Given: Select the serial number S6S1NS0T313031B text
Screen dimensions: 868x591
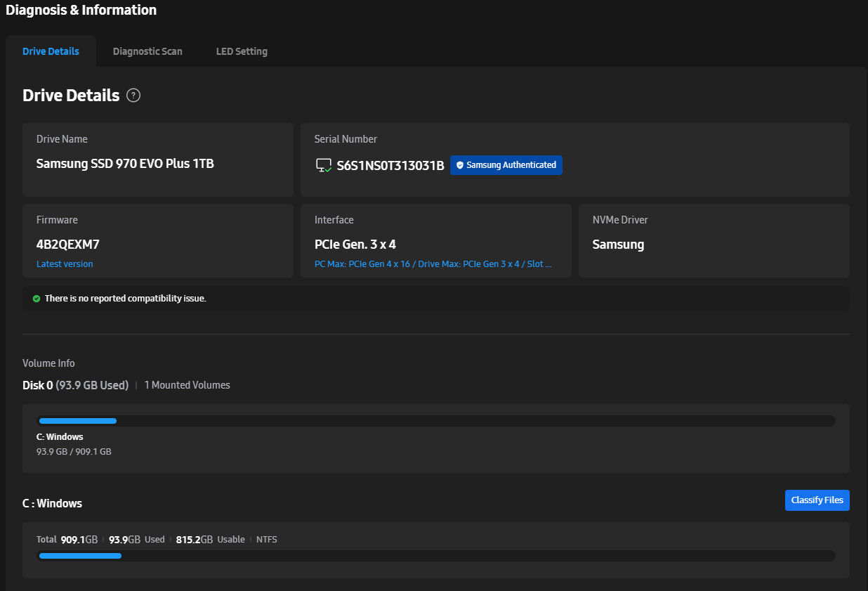Looking at the screenshot, I should pos(390,166).
